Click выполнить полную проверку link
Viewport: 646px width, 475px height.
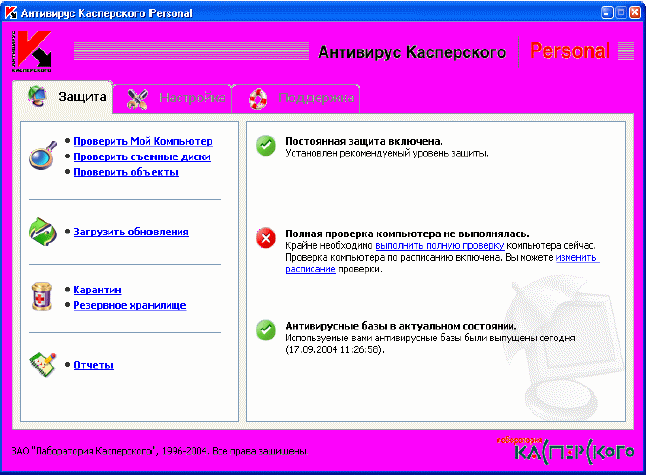(440, 246)
